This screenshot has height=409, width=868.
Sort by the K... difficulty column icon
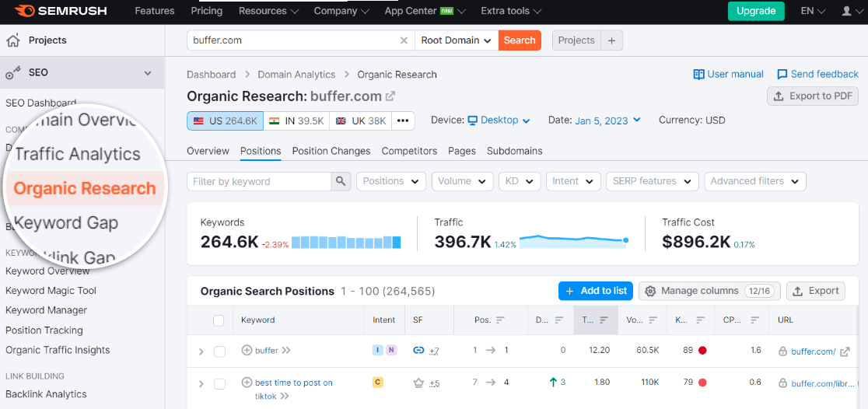700,320
